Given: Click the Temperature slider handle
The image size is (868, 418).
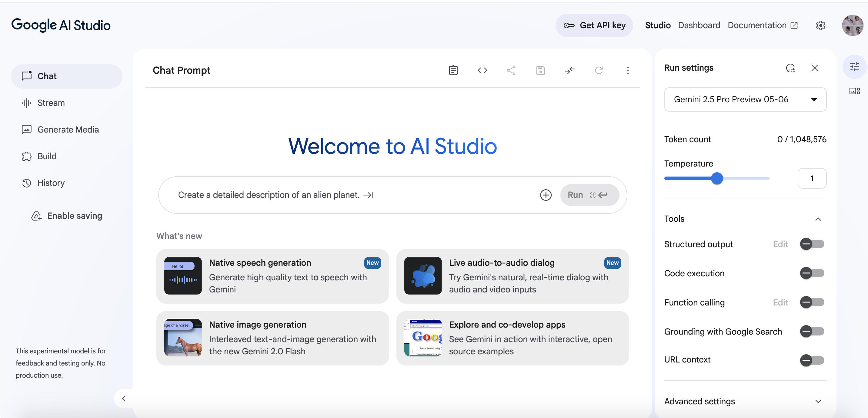Looking at the screenshot, I should point(717,178).
